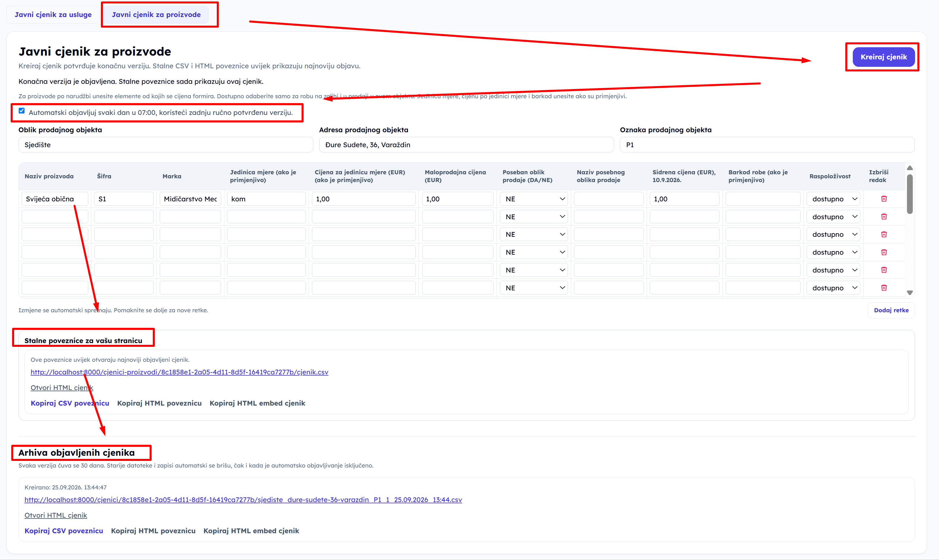Image resolution: width=939 pixels, height=560 pixels.
Task: Expand dostupno dropdown in third table row
Action: pyautogui.click(x=833, y=234)
